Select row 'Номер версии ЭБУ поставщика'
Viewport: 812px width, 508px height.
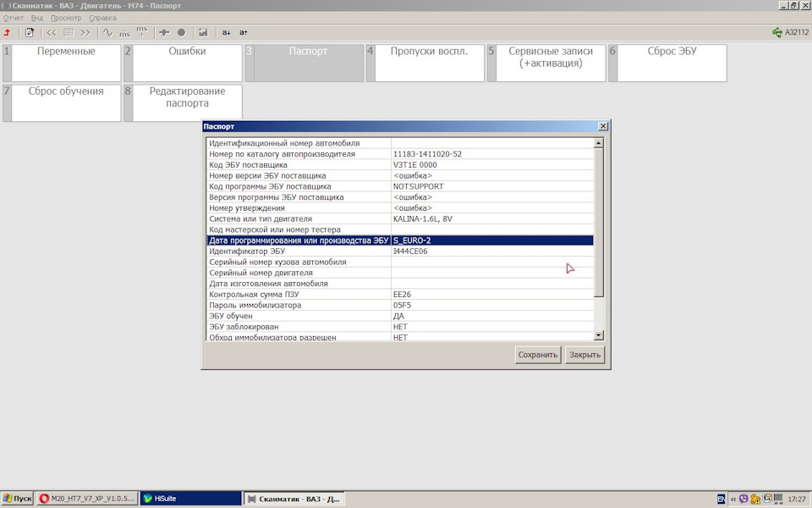(400, 176)
